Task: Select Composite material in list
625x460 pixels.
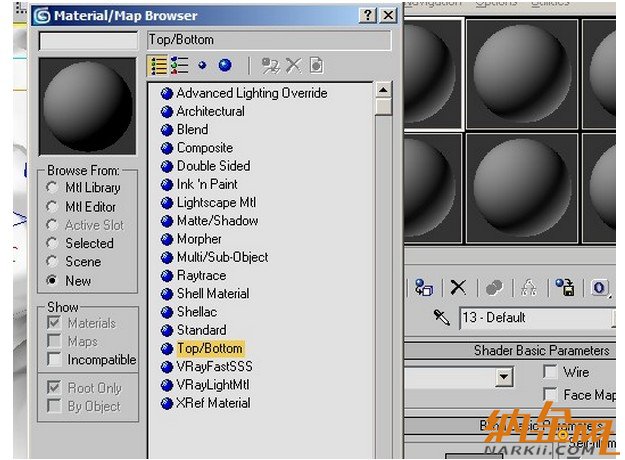Action: pos(205,148)
